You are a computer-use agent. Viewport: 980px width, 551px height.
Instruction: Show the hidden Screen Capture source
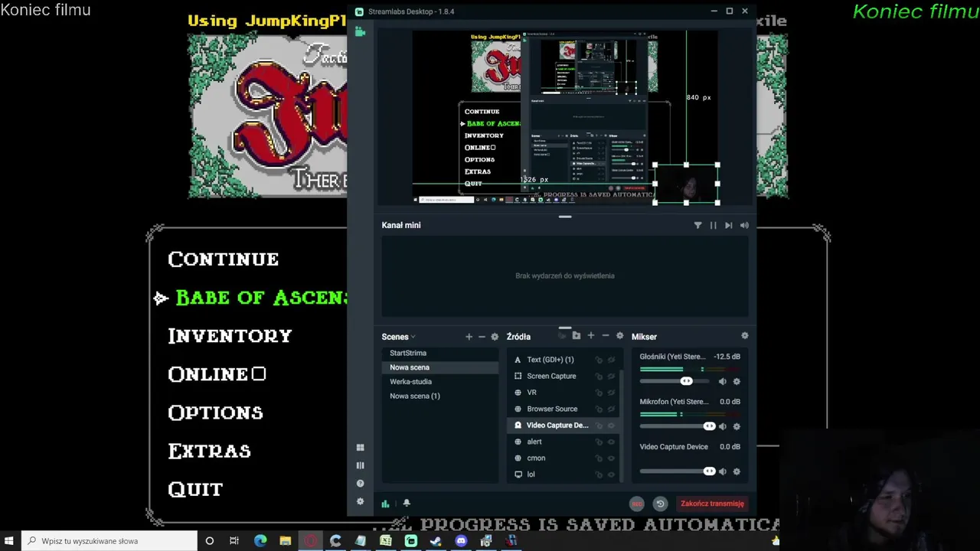coord(611,377)
